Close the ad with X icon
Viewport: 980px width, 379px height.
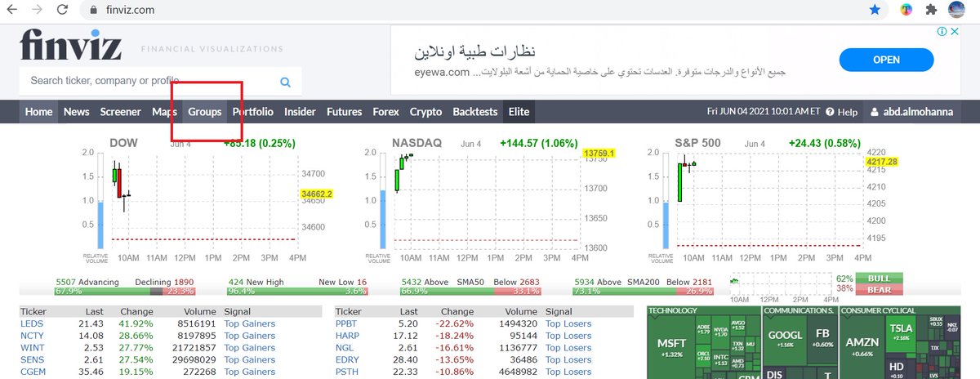pos(953,31)
